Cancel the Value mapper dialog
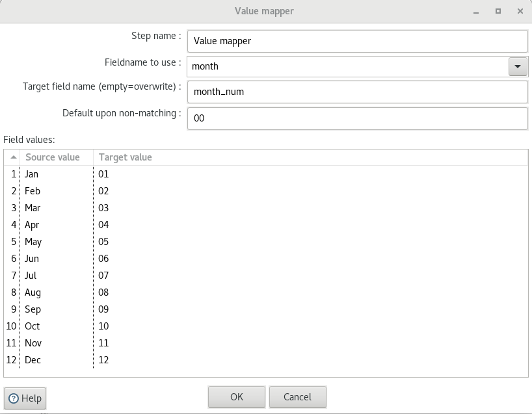This screenshot has width=532, height=414. click(x=298, y=396)
